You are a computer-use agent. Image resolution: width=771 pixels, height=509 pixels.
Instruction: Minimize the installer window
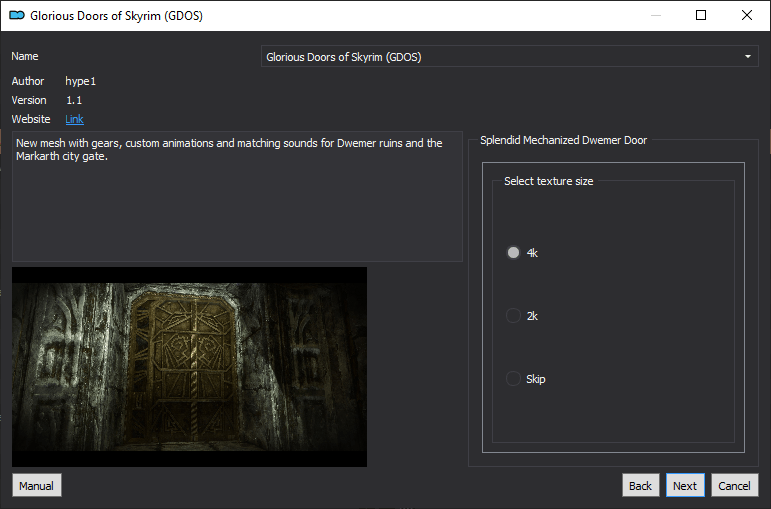(x=655, y=15)
